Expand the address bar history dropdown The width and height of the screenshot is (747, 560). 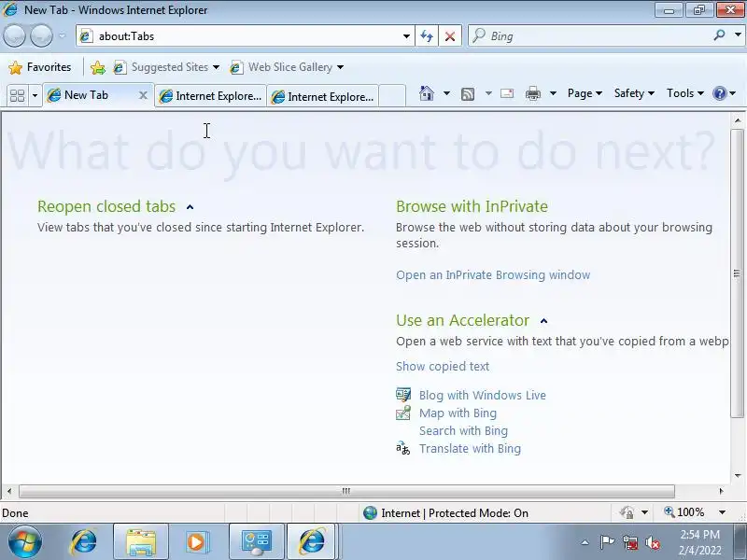pos(406,36)
